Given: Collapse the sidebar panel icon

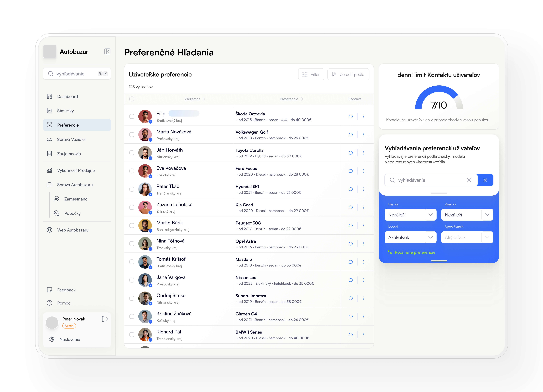Looking at the screenshot, I should [107, 51].
